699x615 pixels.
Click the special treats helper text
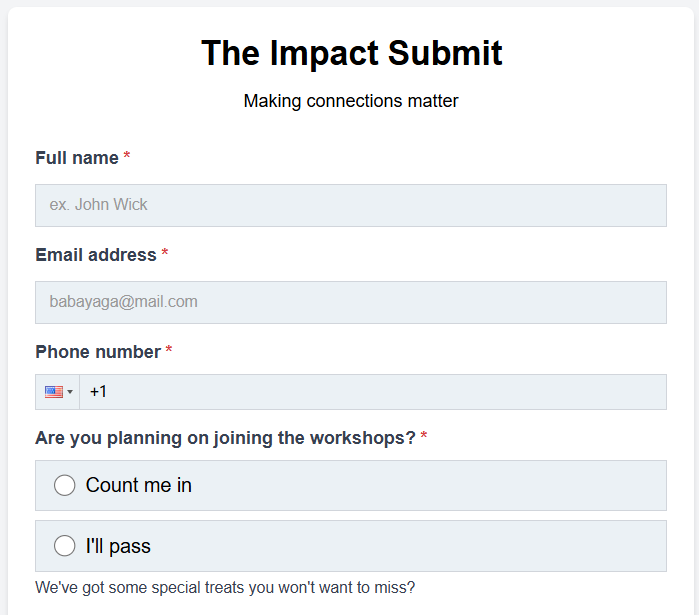coord(225,587)
